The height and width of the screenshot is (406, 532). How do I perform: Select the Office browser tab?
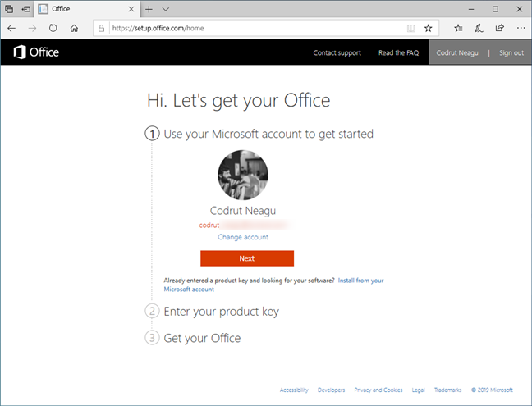tap(78, 8)
